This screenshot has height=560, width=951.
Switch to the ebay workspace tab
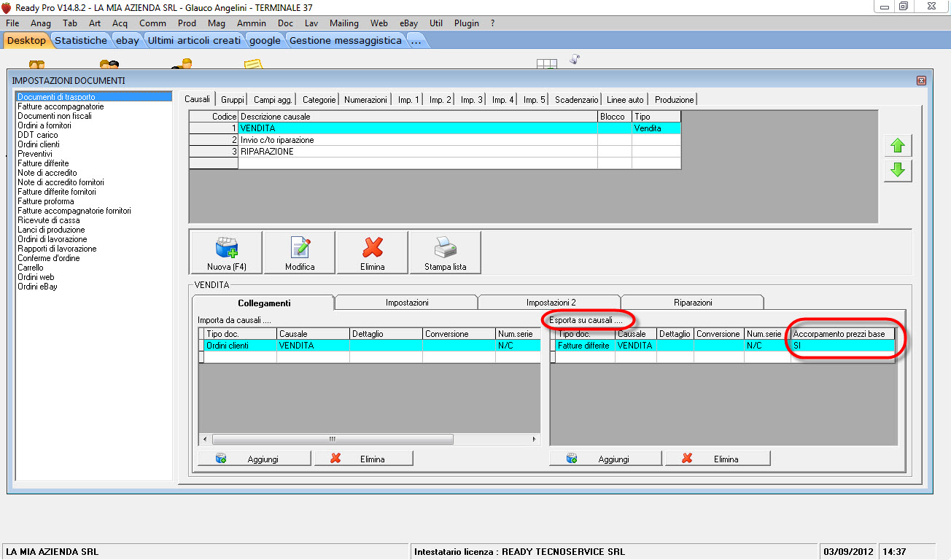coord(128,40)
